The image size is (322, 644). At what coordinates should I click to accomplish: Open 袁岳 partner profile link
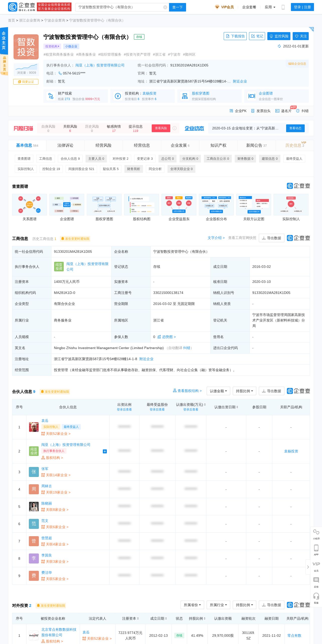[x=45, y=421]
